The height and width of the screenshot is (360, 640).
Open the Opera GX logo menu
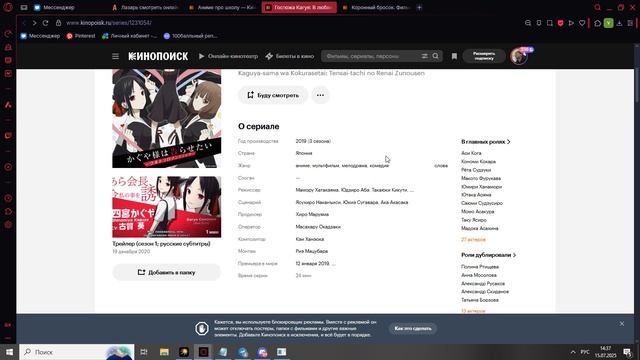(8, 7)
